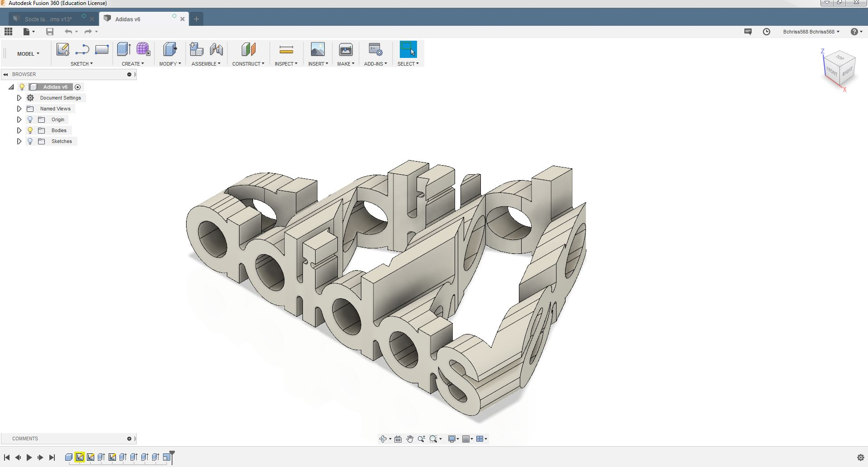Select the highlighted sketch feature in timeline
Screen dimensions: 868x467
coord(80,457)
